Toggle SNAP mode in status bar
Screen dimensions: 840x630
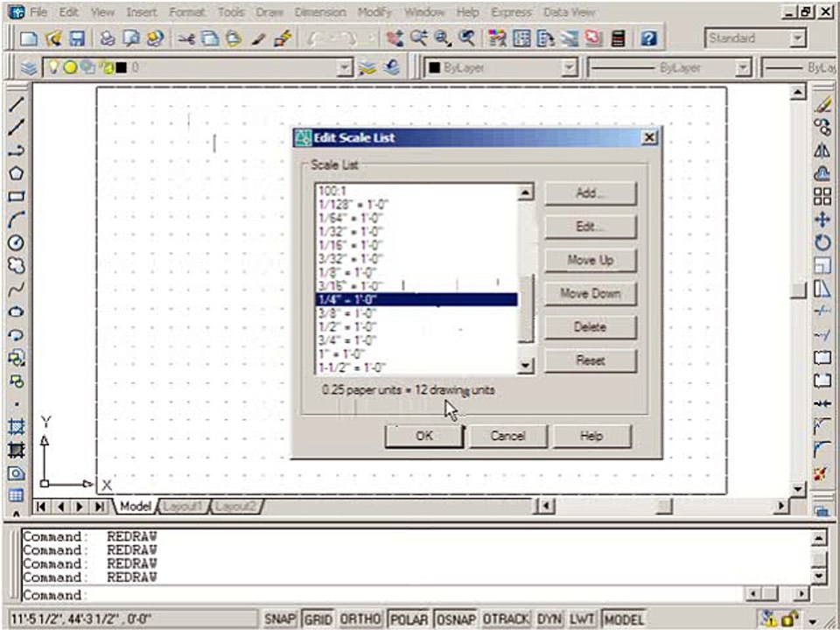tap(280, 619)
